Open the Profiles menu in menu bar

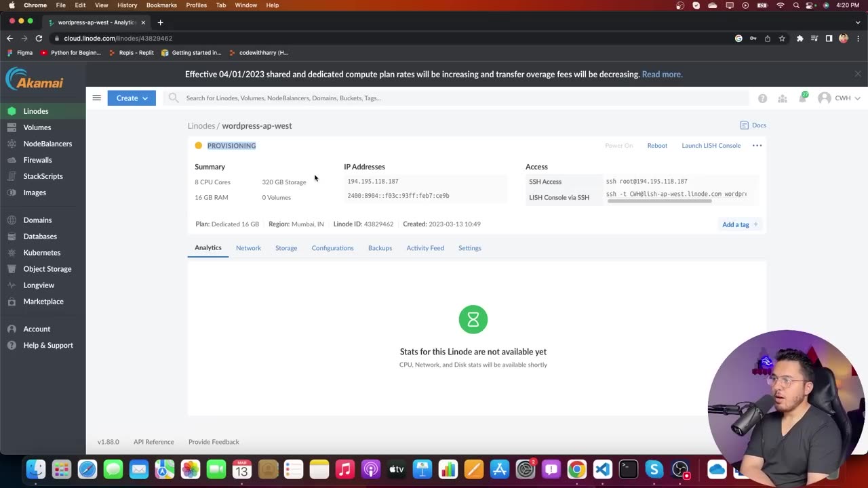tap(197, 5)
